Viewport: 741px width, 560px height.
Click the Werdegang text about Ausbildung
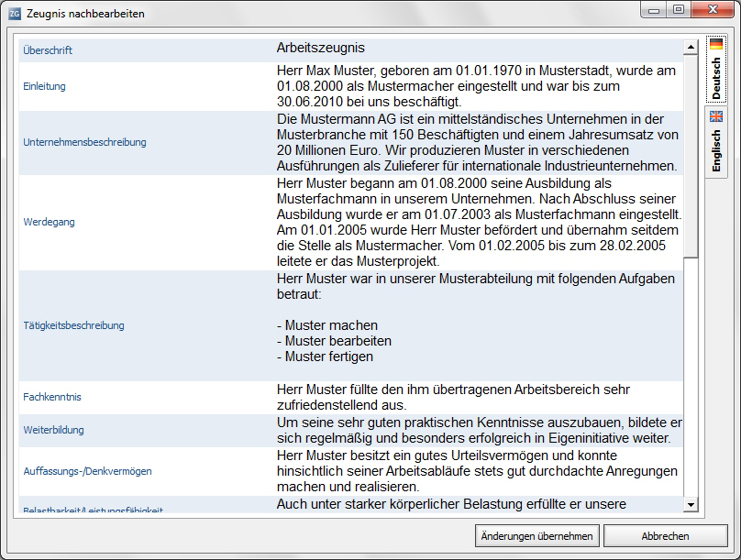click(479, 222)
